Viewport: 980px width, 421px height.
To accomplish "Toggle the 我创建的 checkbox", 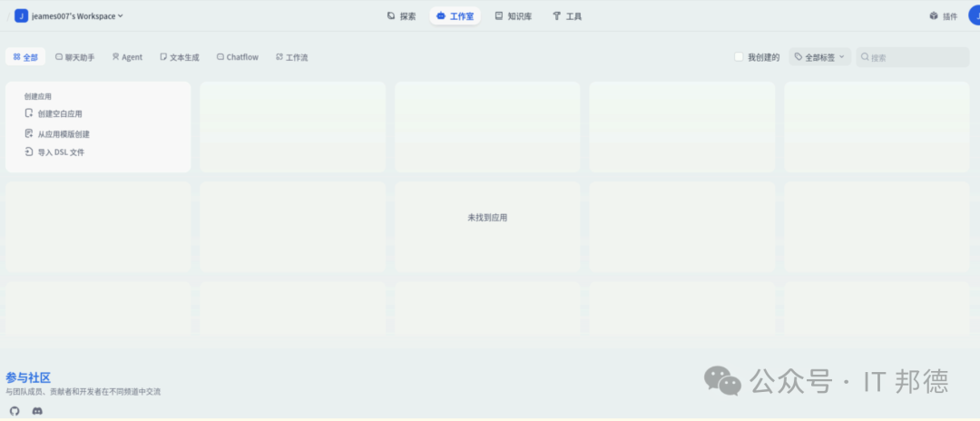I will [x=739, y=57].
